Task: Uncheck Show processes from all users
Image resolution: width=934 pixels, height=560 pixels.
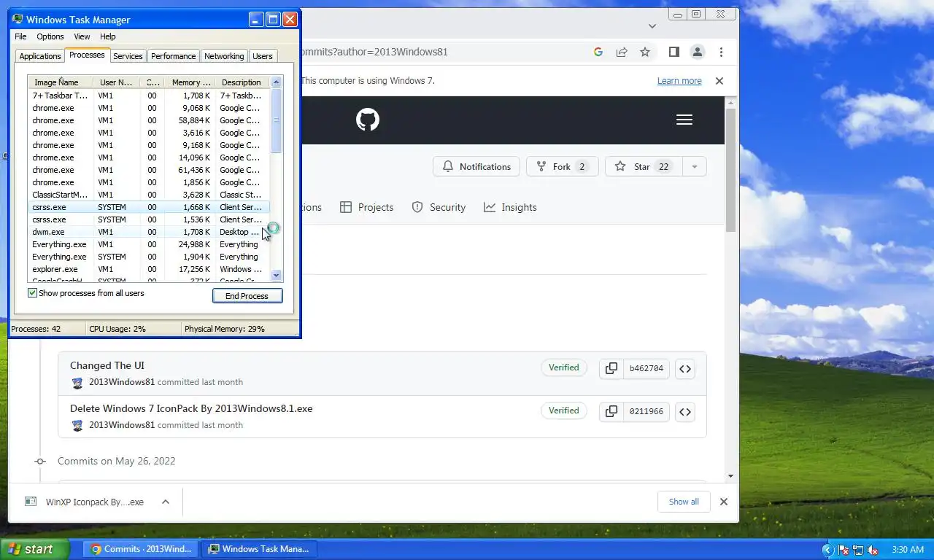Action: point(32,293)
